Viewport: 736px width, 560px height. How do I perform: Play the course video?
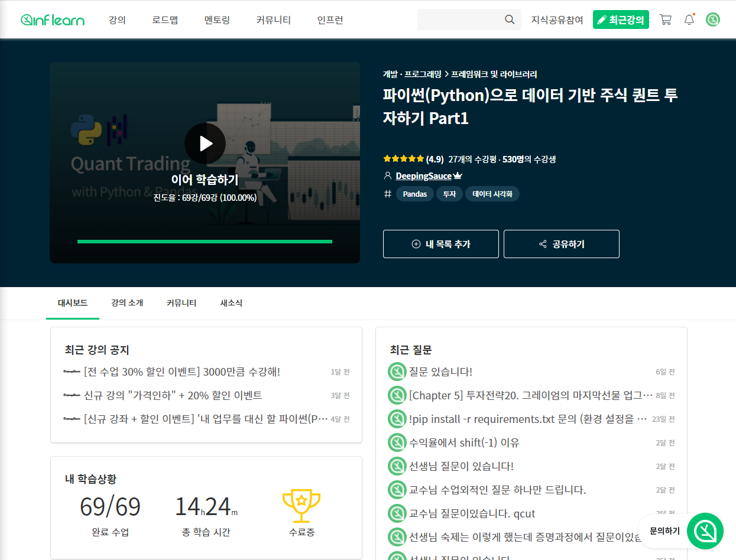[x=205, y=144]
